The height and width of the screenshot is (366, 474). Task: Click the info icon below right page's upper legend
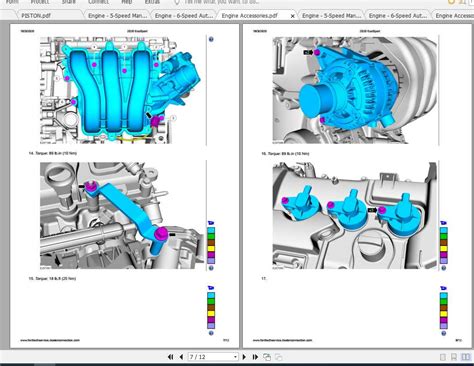pos(443,268)
